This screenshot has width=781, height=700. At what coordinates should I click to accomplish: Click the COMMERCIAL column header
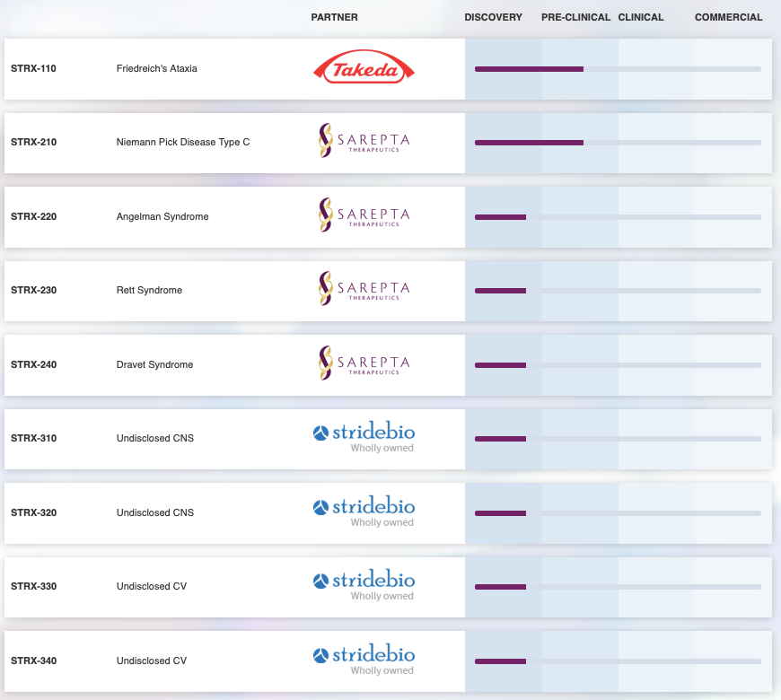[x=728, y=17]
